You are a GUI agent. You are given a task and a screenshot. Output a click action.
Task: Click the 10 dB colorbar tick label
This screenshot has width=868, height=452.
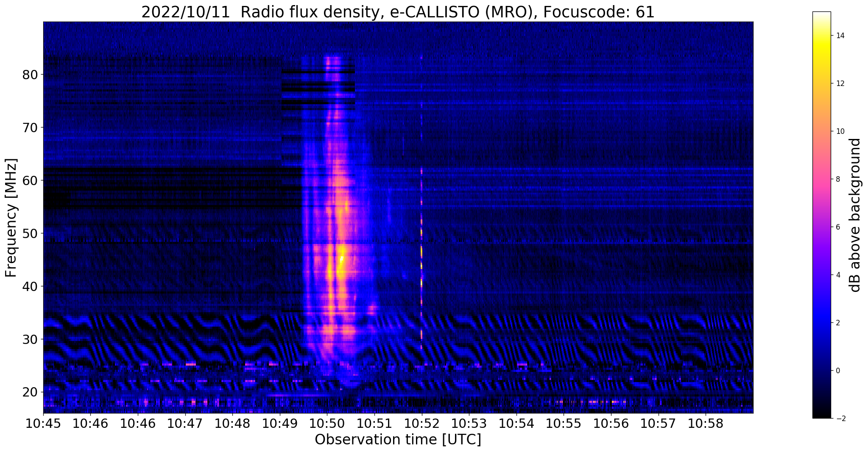(x=840, y=131)
